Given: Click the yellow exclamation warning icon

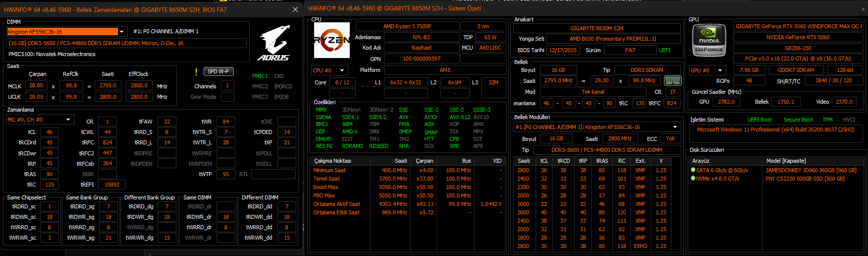Looking at the screenshot, I should click(196, 72).
